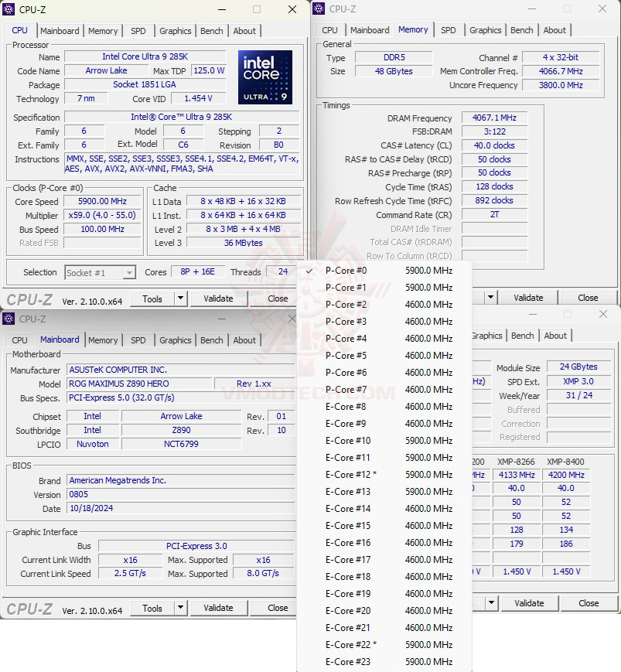Click the CPU-Z icon on the Mainboard window title bar
This screenshot has width=621, height=672.
[8, 319]
